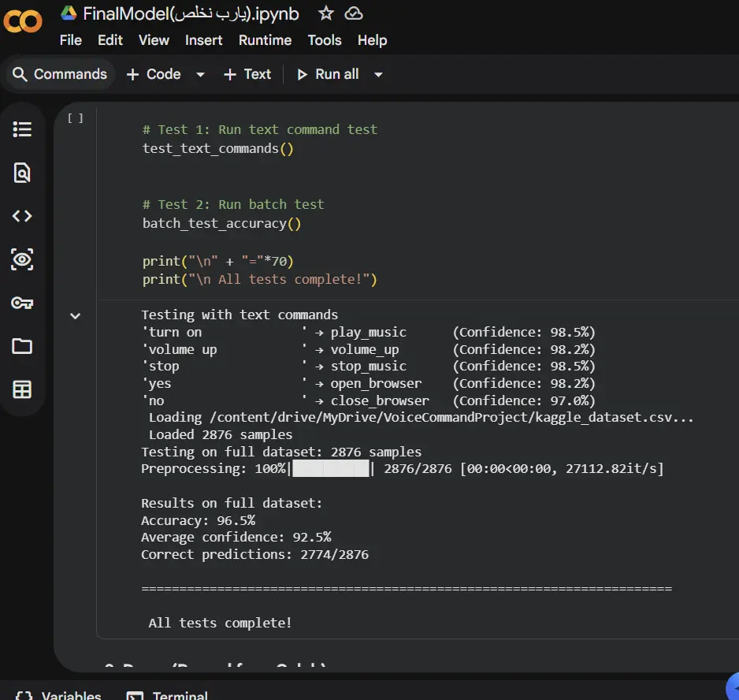This screenshot has height=700, width=739.
Task: Open the Tools menu
Action: tap(325, 40)
